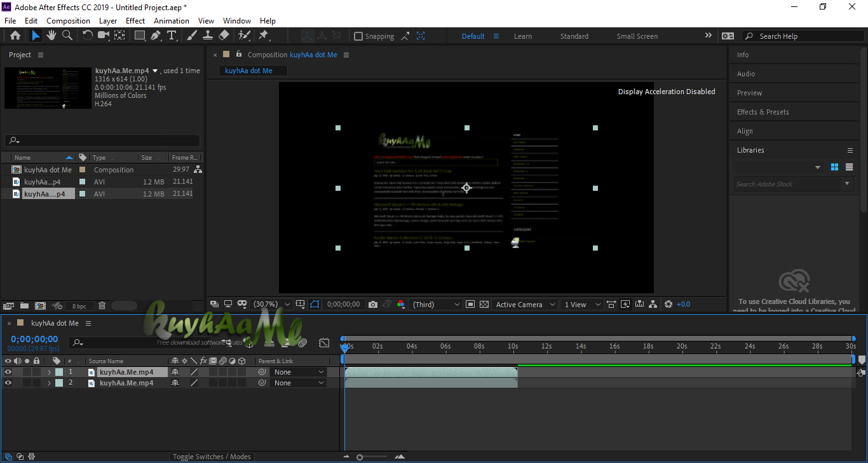Expand layer 2 properties
The width and height of the screenshot is (868, 463).
[49, 383]
